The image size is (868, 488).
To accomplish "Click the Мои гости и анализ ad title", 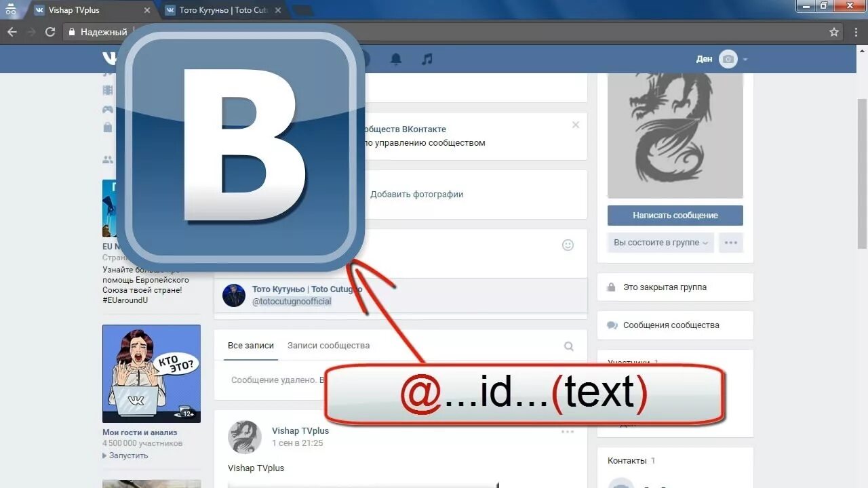I will [x=140, y=432].
